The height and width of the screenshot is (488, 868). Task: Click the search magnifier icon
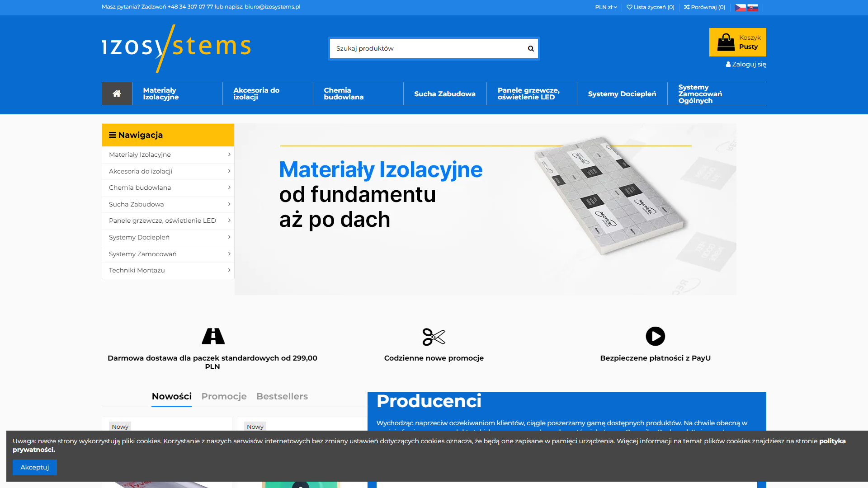(x=531, y=48)
